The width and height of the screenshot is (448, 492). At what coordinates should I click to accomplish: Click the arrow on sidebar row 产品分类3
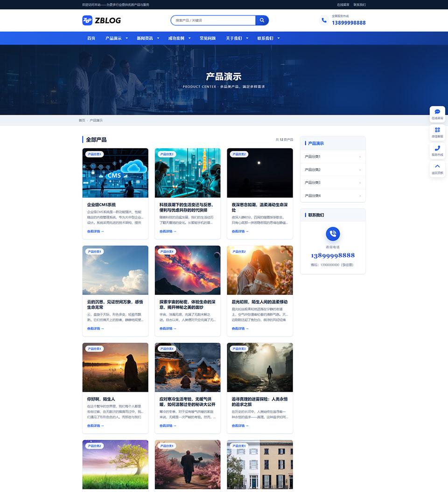click(360, 183)
